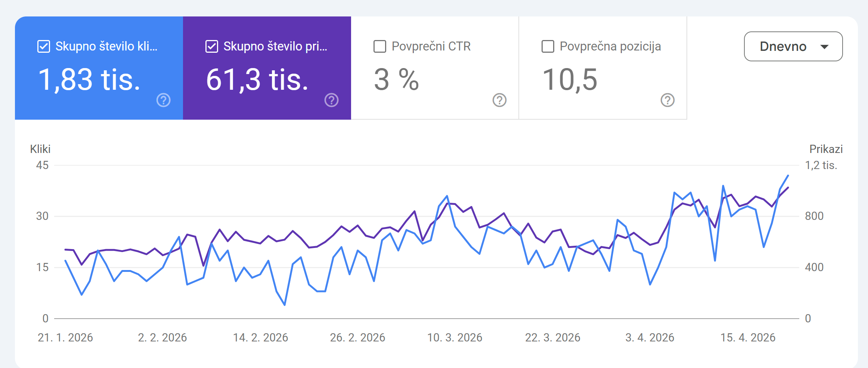
Task: Uncheck the Skupno število klikov checkbox
Action: 44,47
